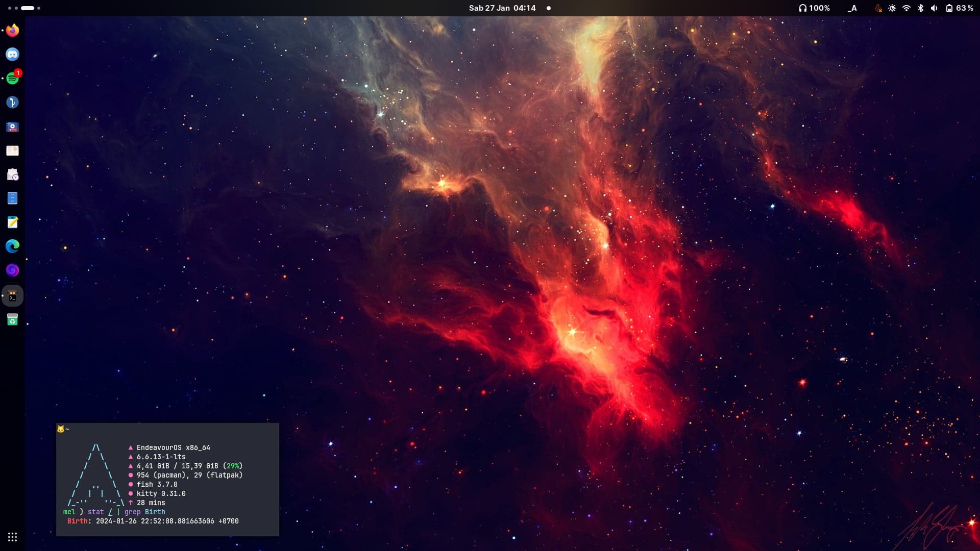The image size is (980, 551).
Task: Toggle the muted microphone indicator
Action: click(x=878, y=8)
